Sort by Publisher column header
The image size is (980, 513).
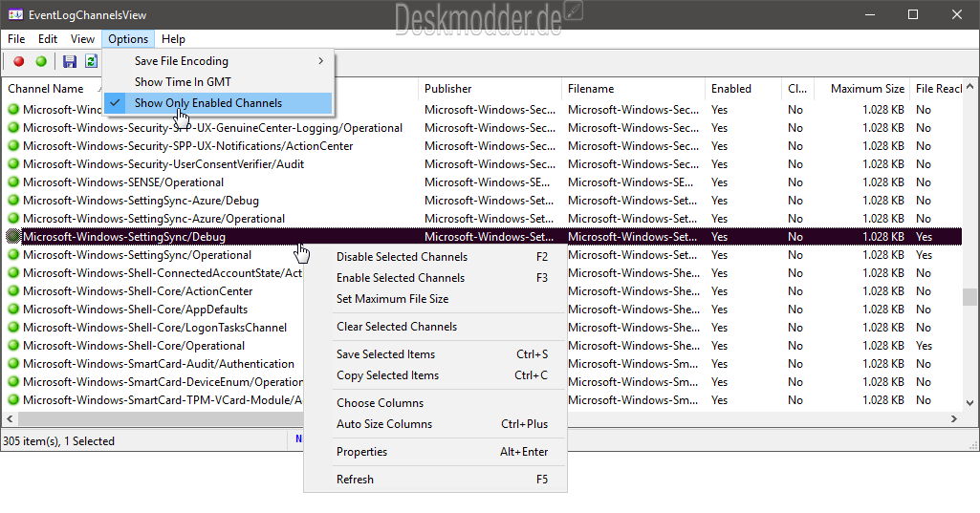(490, 89)
